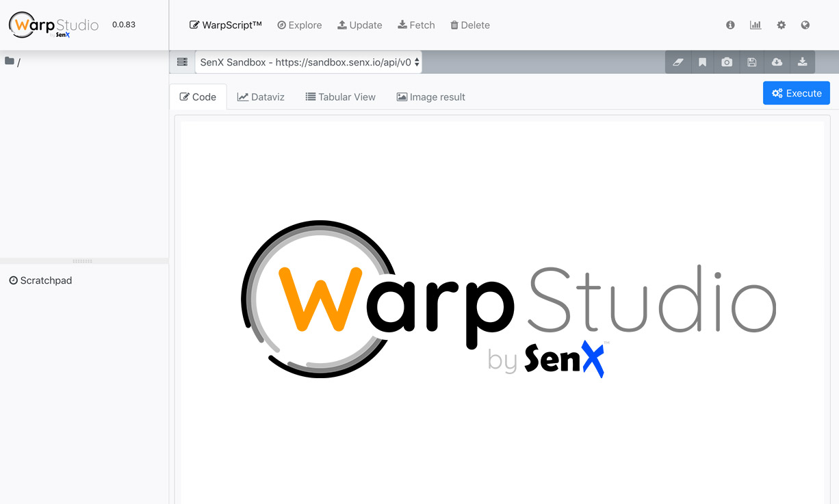Click the eraser (clear) toolbar icon
The height and width of the screenshot is (504, 839).
678,62
